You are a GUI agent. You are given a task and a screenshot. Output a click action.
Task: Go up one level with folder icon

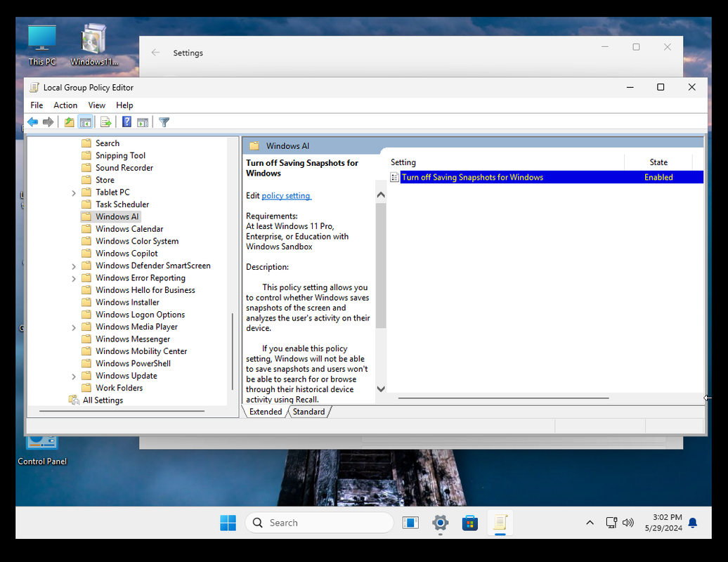(69, 122)
